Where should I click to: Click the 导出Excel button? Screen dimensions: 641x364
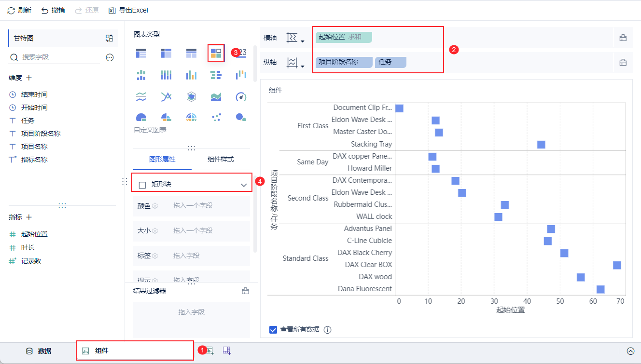click(128, 10)
